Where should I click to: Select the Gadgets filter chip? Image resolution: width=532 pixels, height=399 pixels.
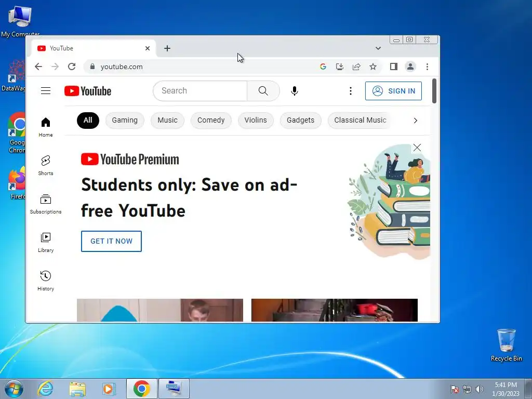tap(301, 121)
